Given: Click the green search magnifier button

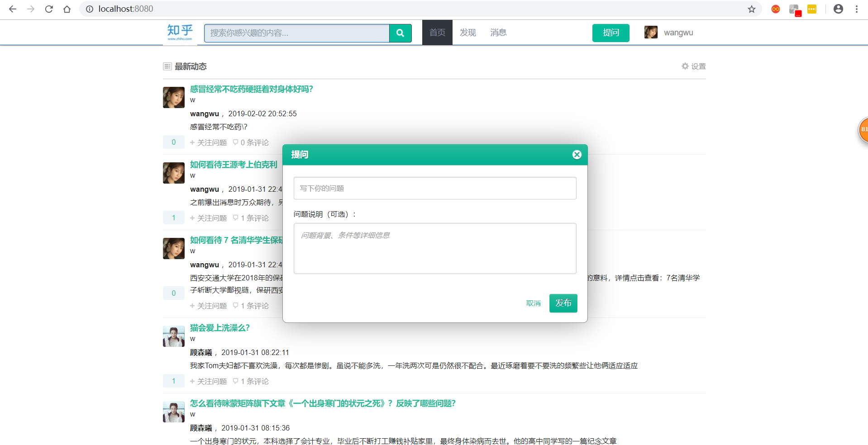Looking at the screenshot, I should tap(400, 33).
